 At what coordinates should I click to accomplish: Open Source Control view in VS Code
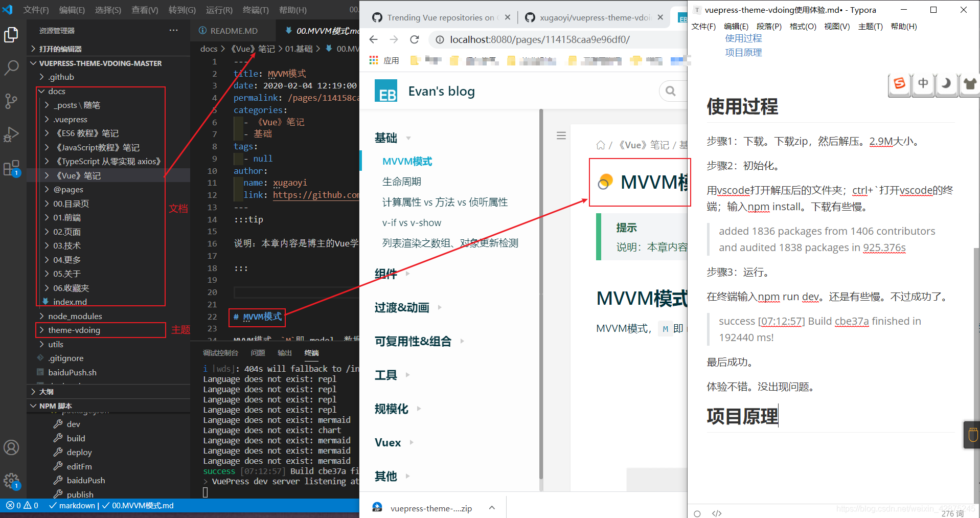tap(11, 101)
